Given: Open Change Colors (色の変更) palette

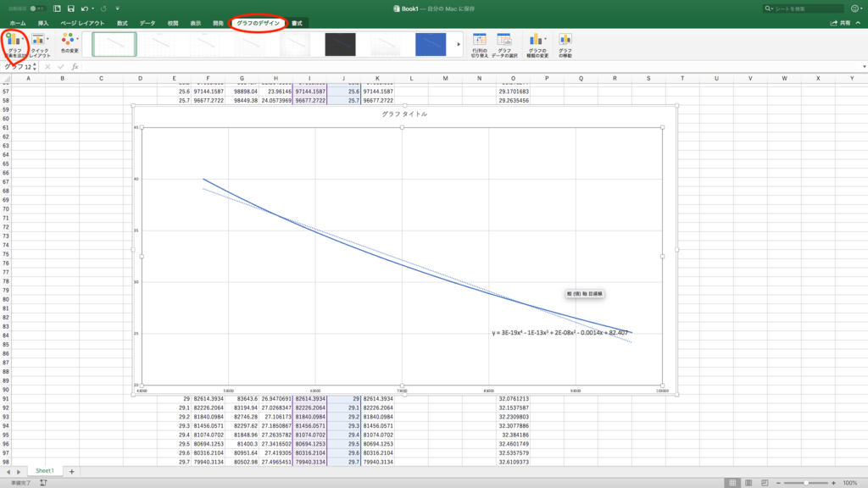Looking at the screenshot, I should pos(70,42).
